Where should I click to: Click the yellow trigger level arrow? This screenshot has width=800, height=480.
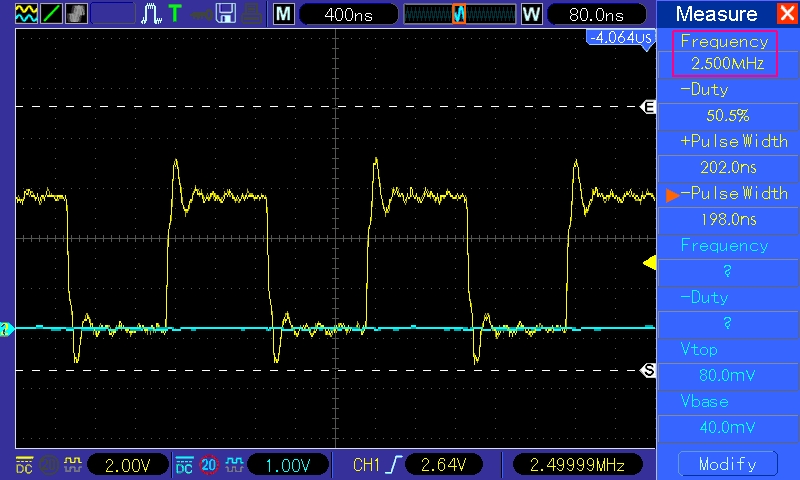coord(649,263)
